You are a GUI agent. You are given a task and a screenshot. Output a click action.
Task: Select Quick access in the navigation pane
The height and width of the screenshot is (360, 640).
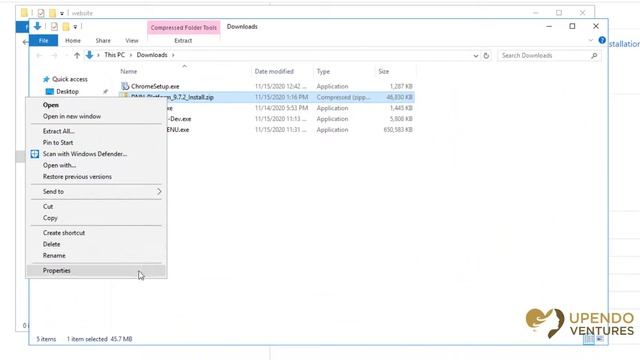pos(69,79)
